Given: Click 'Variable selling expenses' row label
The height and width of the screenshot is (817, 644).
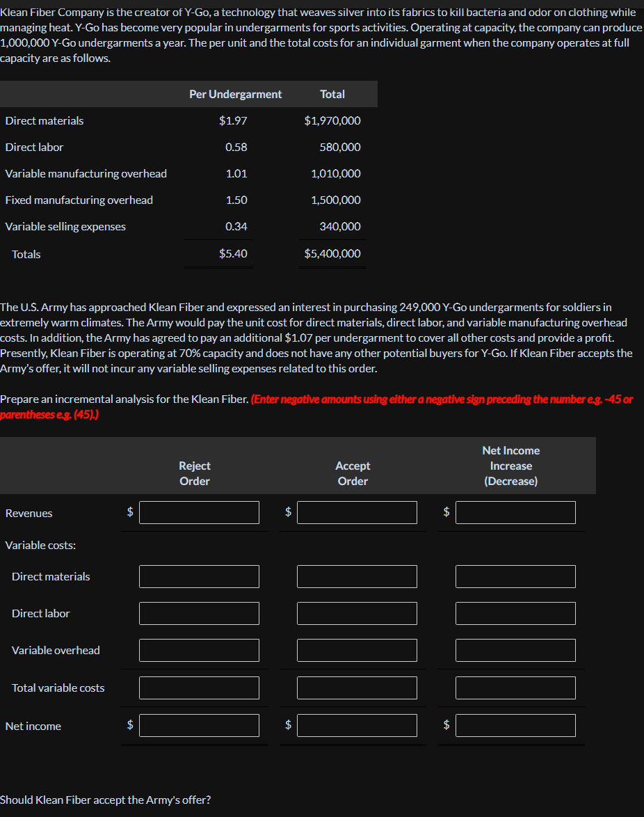Looking at the screenshot, I should tap(65, 227).
